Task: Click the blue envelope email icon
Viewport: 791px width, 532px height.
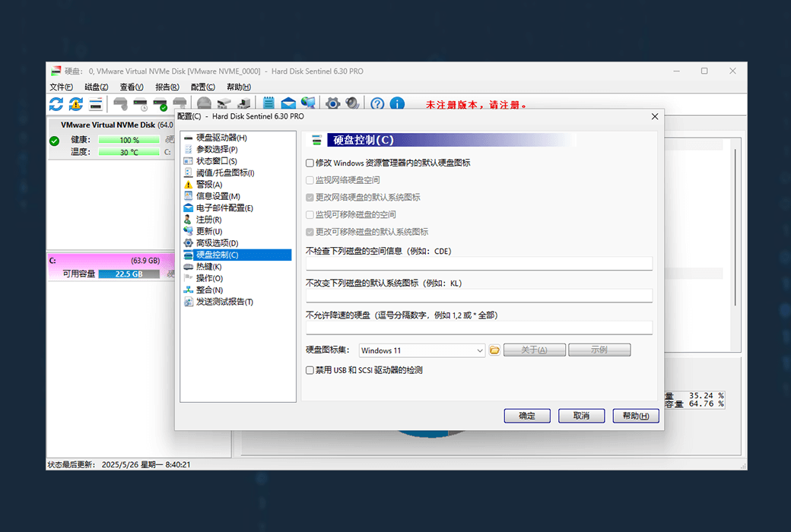Action: pyautogui.click(x=288, y=103)
